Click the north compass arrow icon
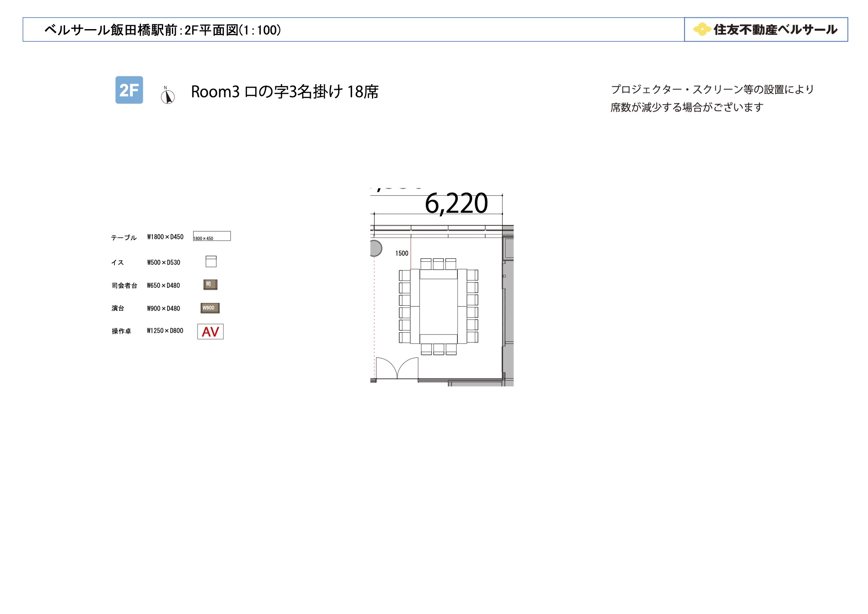 168,95
